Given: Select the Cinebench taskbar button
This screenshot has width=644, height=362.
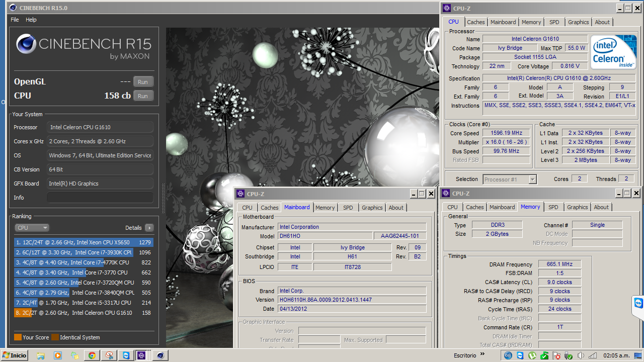Looking at the screenshot, I should point(160,355).
